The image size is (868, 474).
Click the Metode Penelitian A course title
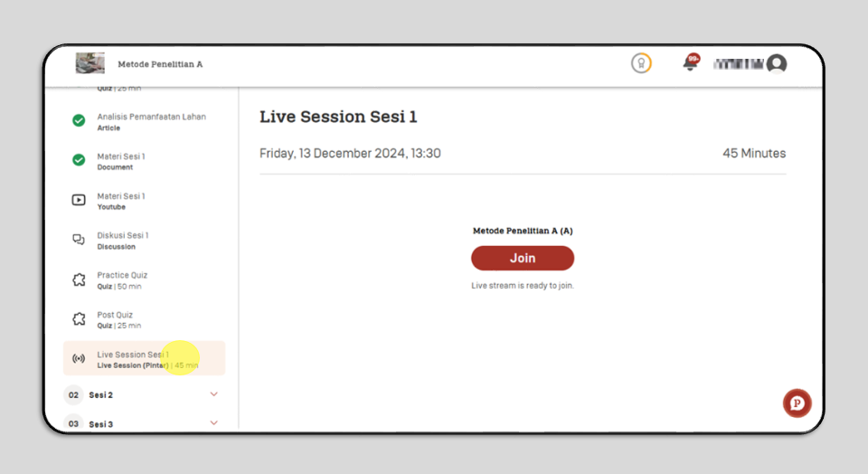(160, 64)
